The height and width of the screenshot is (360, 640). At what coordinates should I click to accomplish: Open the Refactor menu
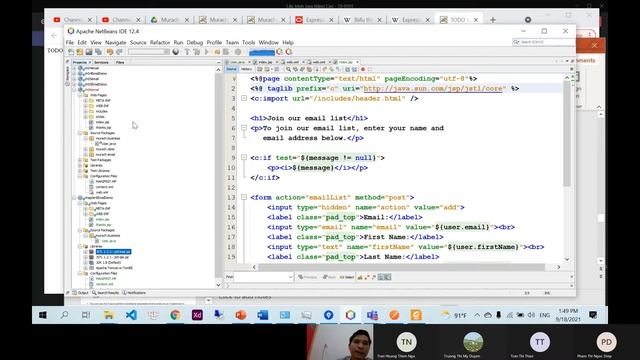tap(160, 42)
